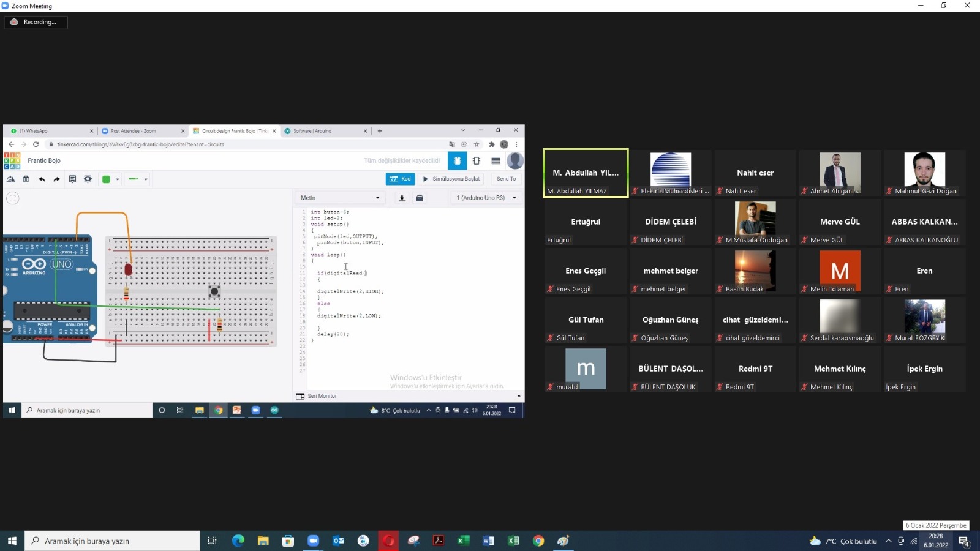This screenshot has height=551, width=980.
Task: Select Elektrik Mühendisleri participant tile
Action: pyautogui.click(x=671, y=173)
